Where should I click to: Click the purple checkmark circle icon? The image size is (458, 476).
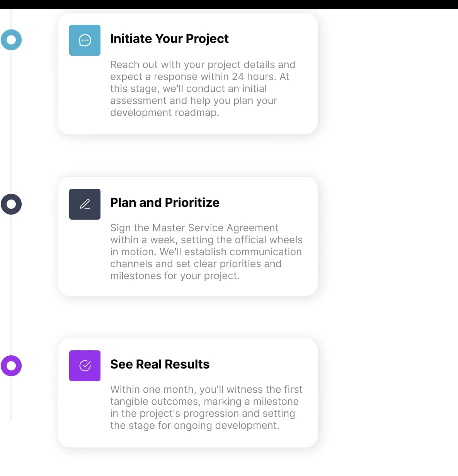click(x=85, y=366)
